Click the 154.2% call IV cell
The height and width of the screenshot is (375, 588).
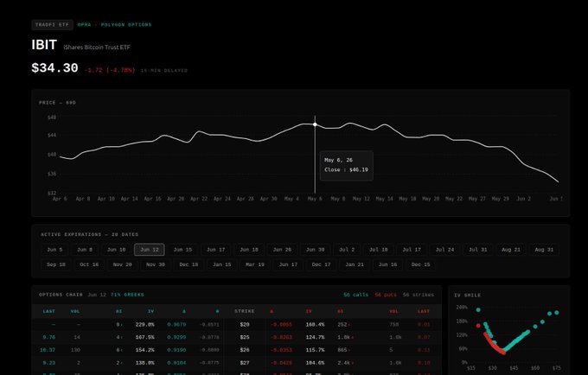[144, 350]
